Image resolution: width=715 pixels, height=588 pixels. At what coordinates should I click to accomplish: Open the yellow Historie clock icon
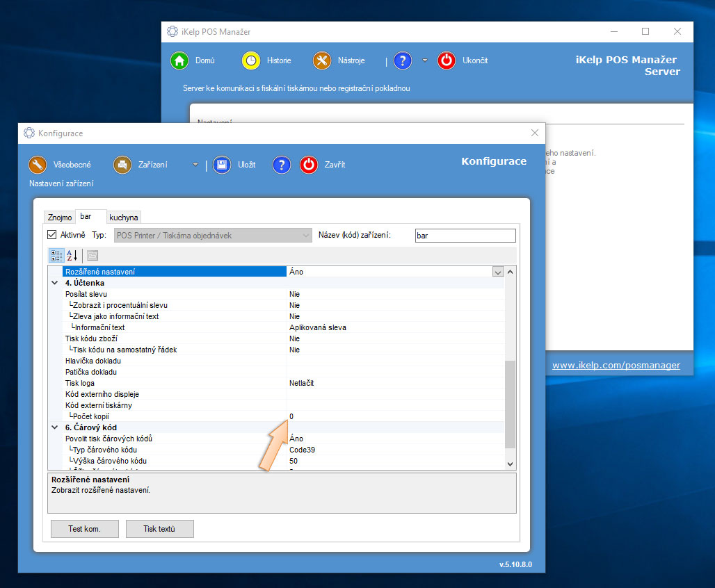[x=251, y=60]
